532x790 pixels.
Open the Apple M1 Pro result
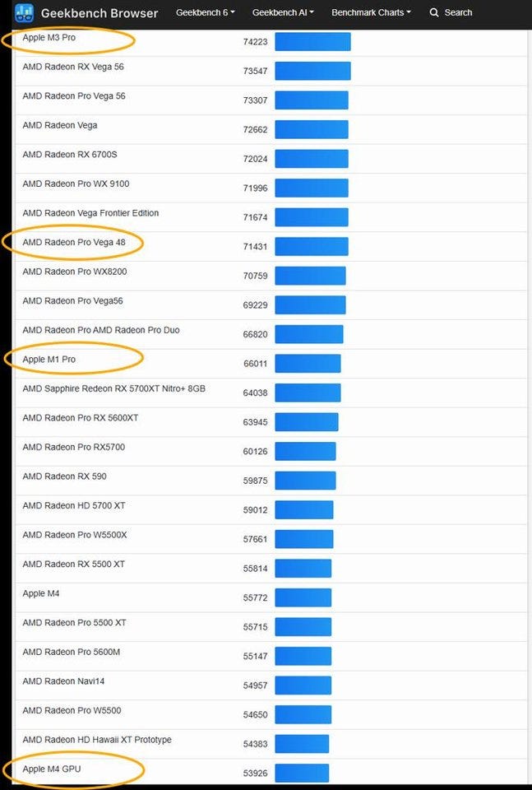(x=49, y=360)
